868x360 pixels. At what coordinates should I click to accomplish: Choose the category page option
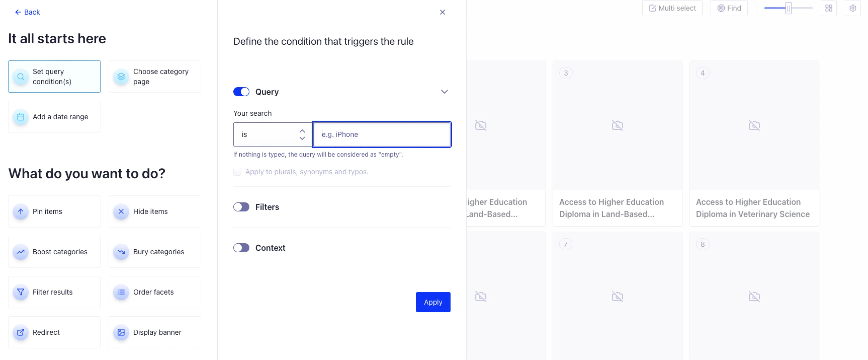tap(155, 76)
